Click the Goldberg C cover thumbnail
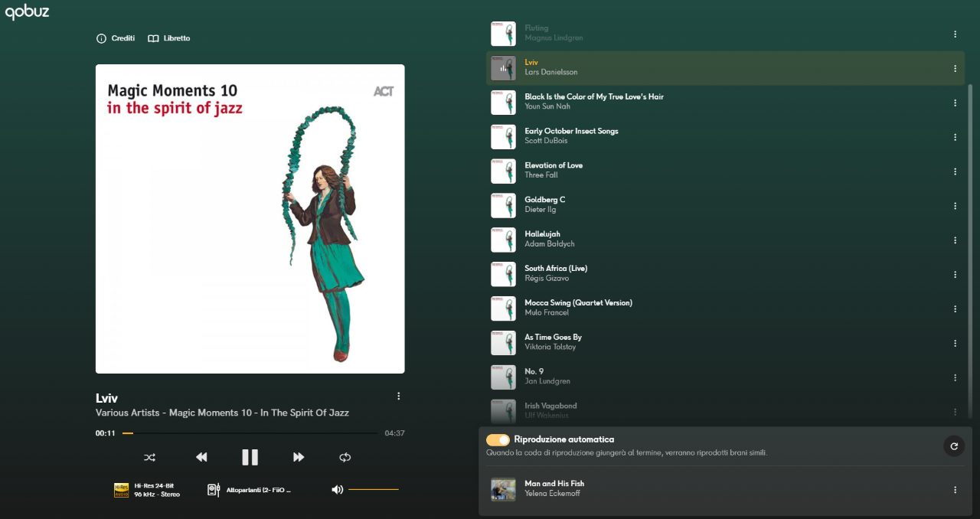This screenshot has height=519, width=980. 503,206
